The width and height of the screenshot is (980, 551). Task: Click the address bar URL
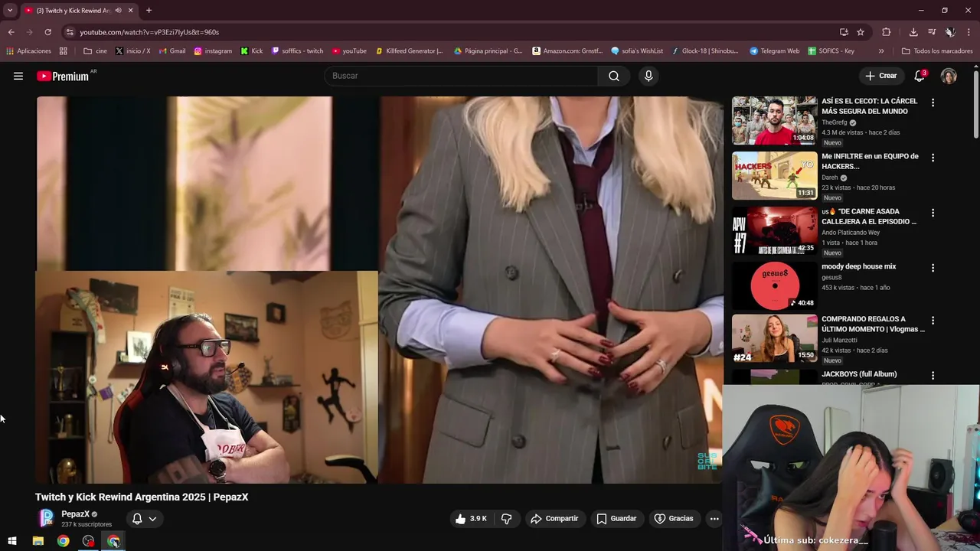149,32
